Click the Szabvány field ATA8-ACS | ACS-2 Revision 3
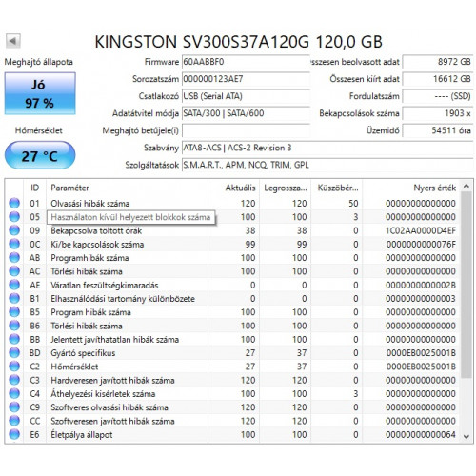 pos(327,148)
